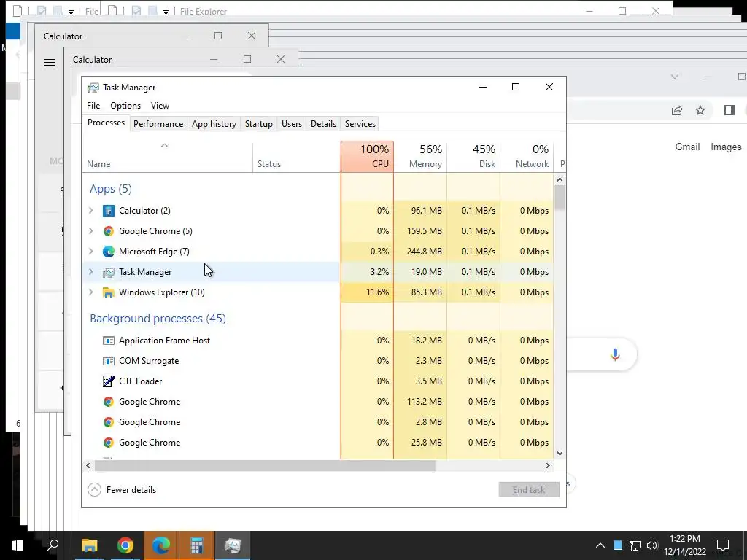
Task: Switch to the Details tab
Action: 323,124
